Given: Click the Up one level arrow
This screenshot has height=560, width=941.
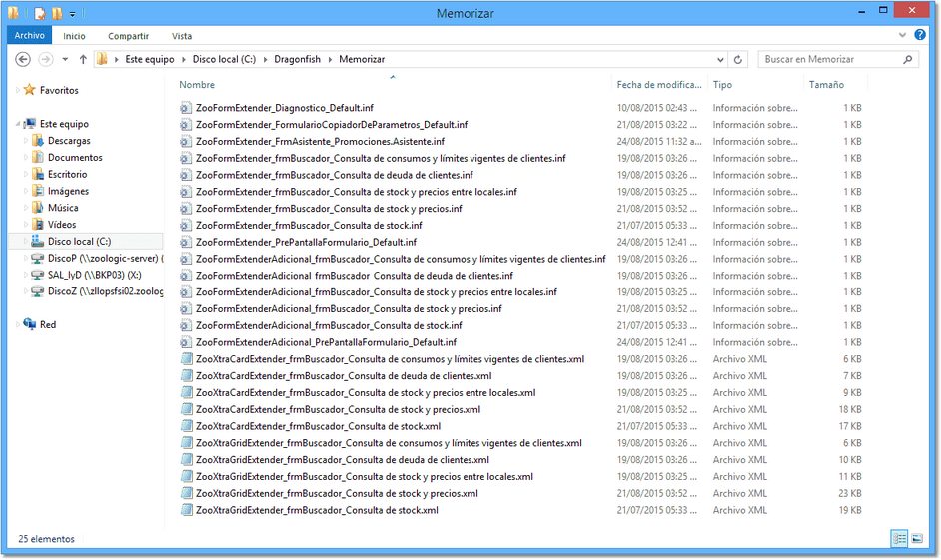Looking at the screenshot, I should (83, 60).
